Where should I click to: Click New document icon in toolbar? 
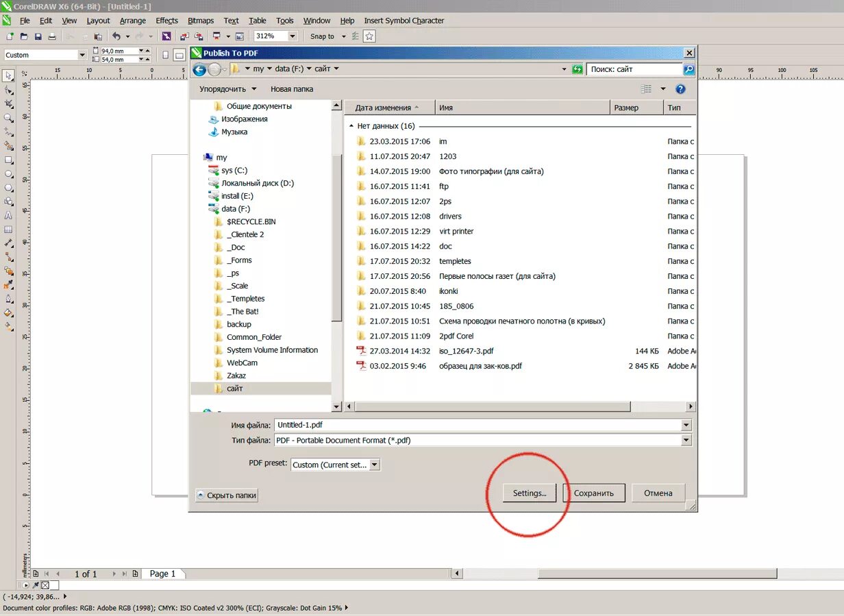(x=9, y=36)
